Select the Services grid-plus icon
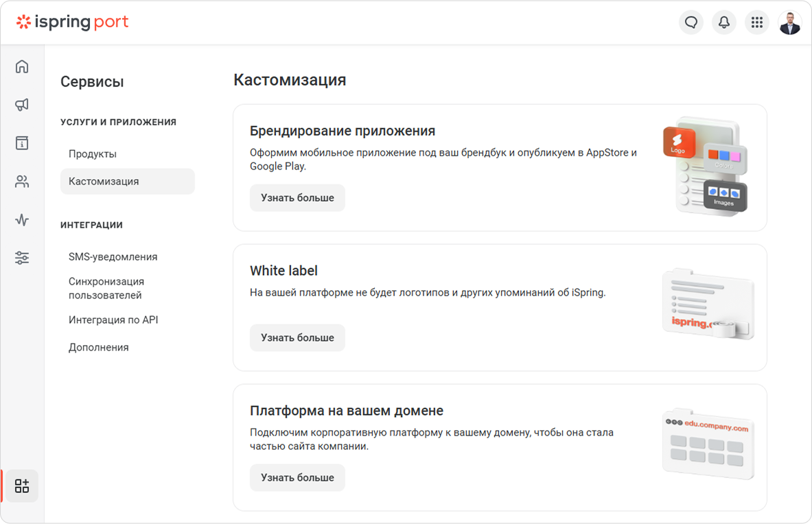 [22, 486]
